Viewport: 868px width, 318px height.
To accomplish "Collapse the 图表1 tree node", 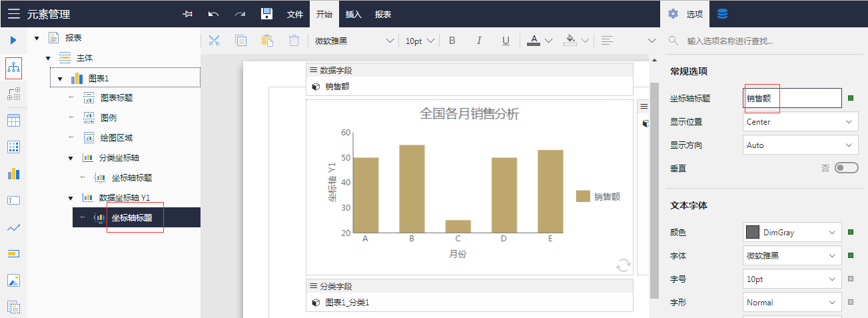I will 60,79.
